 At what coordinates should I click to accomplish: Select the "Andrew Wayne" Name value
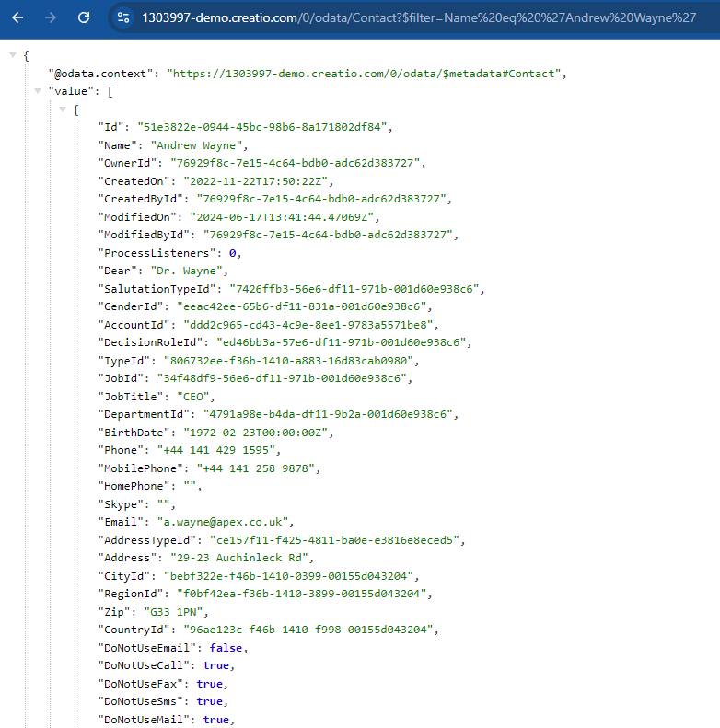click(196, 145)
